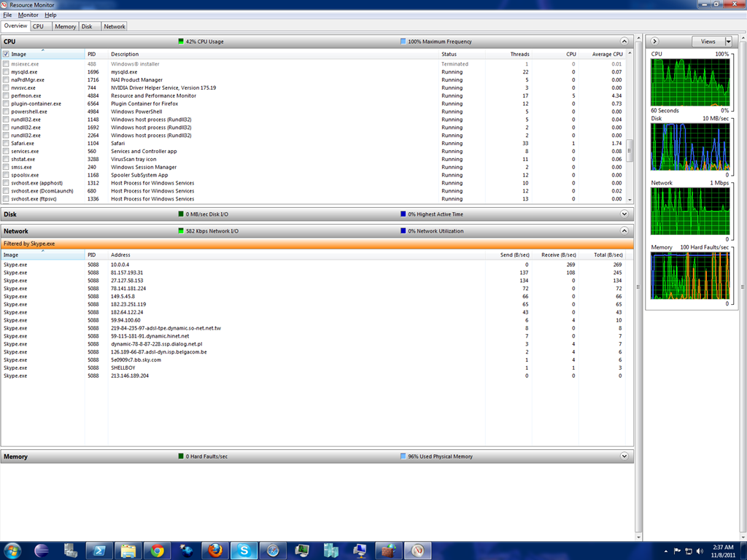Screen dimensions: 747x560
Task: Sort by Threads column header
Action: [508, 54]
